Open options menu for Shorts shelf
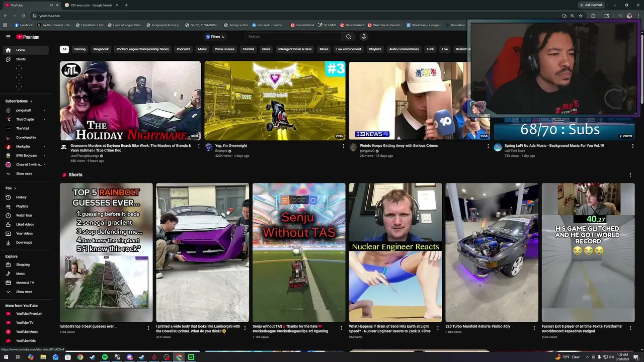This screenshot has height=362, width=644. click(x=630, y=175)
